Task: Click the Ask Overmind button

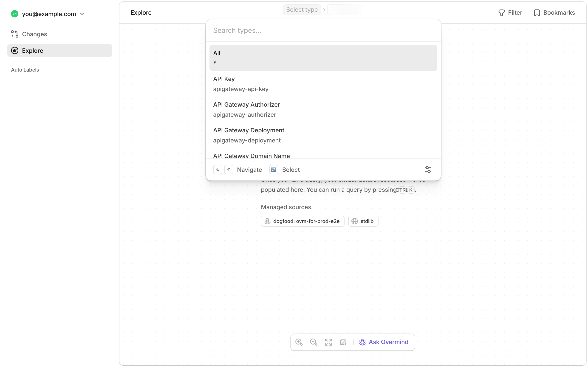Action: pos(384,342)
